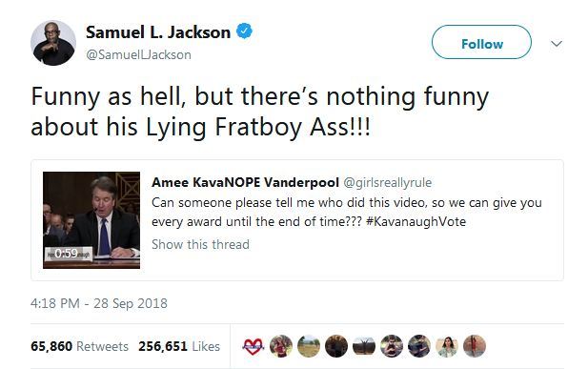Image resolution: width=588 pixels, height=369 pixels.
Task: Open Samuel L. Jackson's profile picture
Action: point(53,43)
